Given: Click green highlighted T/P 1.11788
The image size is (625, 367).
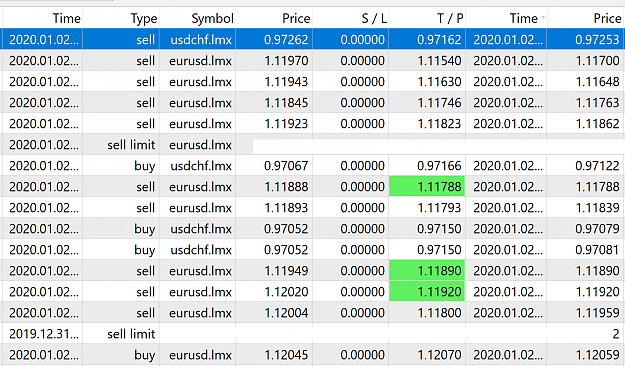Looking at the screenshot, I should coord(427,186).
